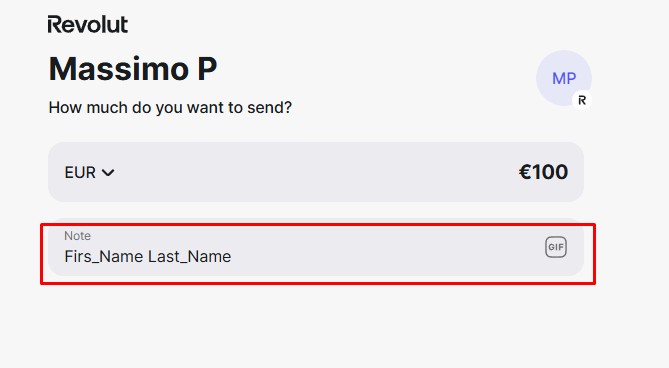Click the blank area right of the note text
The height and width of the screenshot is (368, 669).
click(384, 256)
